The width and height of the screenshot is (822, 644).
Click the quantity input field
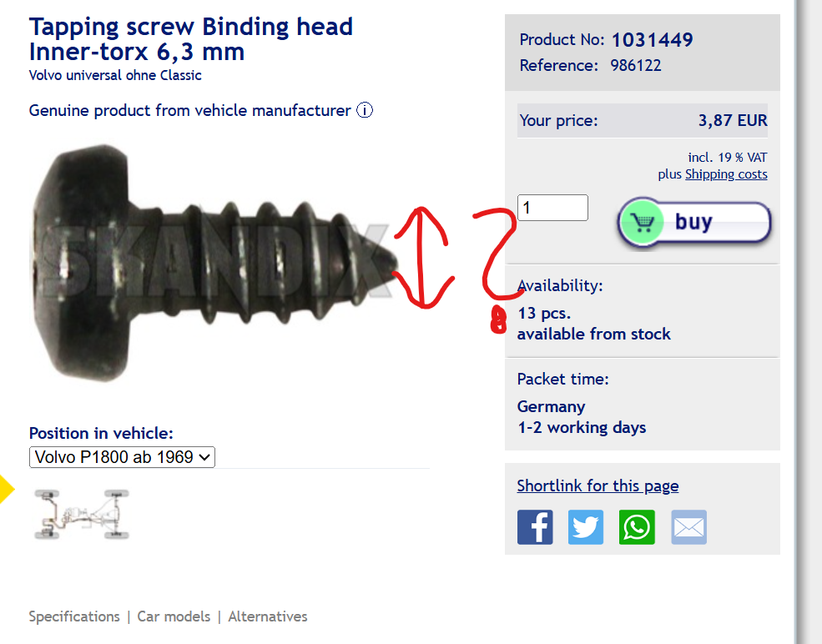tap(552, 208)
